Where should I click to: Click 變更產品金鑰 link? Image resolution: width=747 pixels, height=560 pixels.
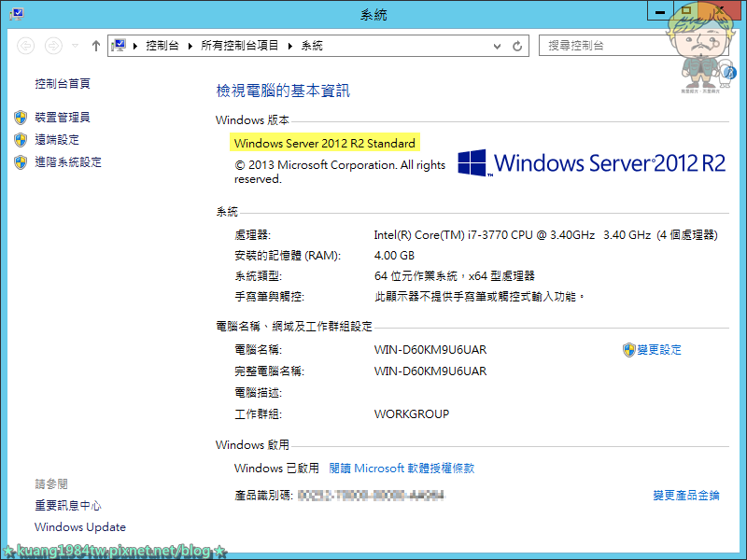pyautogui.click(x=686, y=496)
